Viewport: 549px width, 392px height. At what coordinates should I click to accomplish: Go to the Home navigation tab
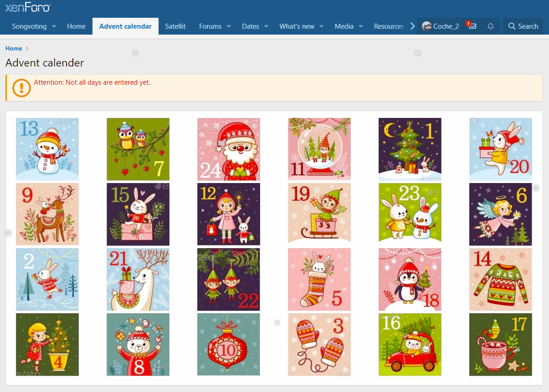tap(76, 26)
